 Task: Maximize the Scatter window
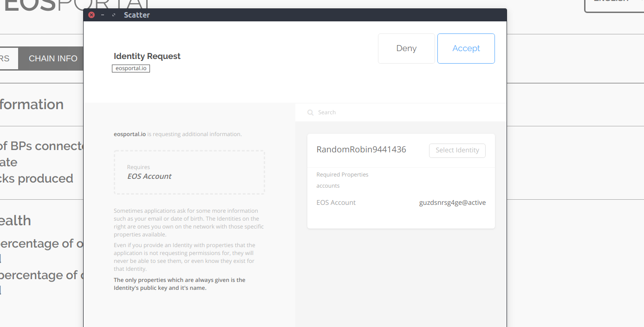pyautogui.click(x=114, y=15)
